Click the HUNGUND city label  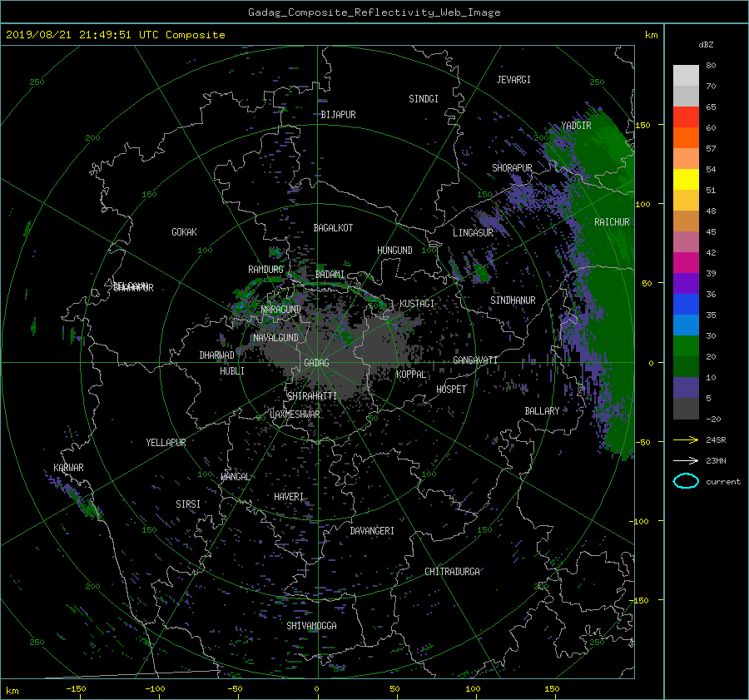(x=394, y=251)
